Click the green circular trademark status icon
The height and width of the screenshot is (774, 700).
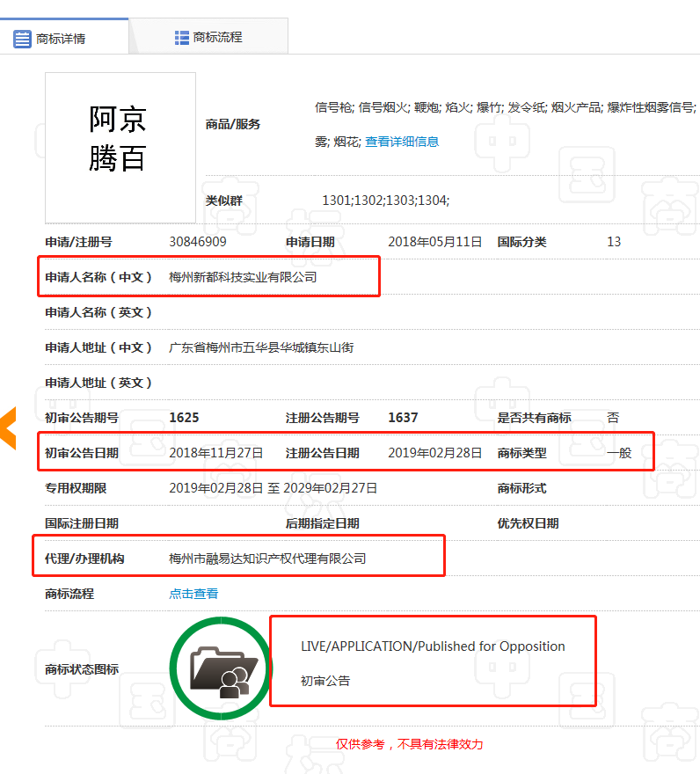point(220,668)
